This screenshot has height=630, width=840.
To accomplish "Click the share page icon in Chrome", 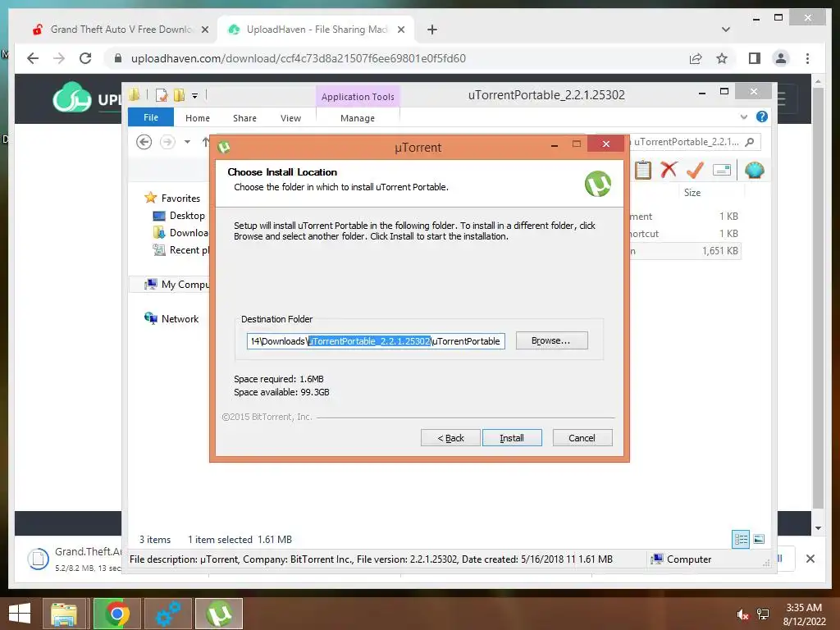I will [696, 58].
